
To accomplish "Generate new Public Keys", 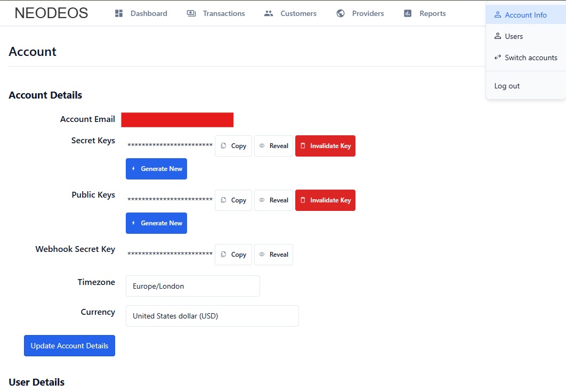I will coord(156,223).
